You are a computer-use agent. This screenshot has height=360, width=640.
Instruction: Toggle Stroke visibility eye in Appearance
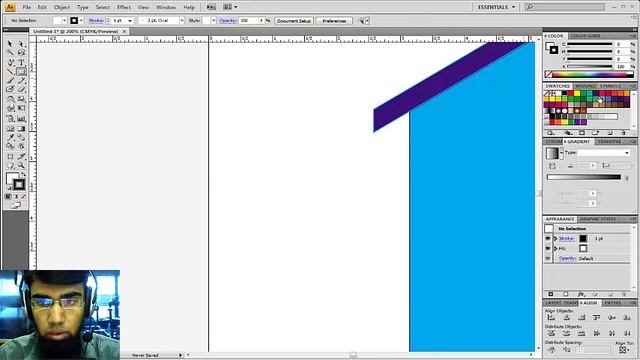point(548,238)
